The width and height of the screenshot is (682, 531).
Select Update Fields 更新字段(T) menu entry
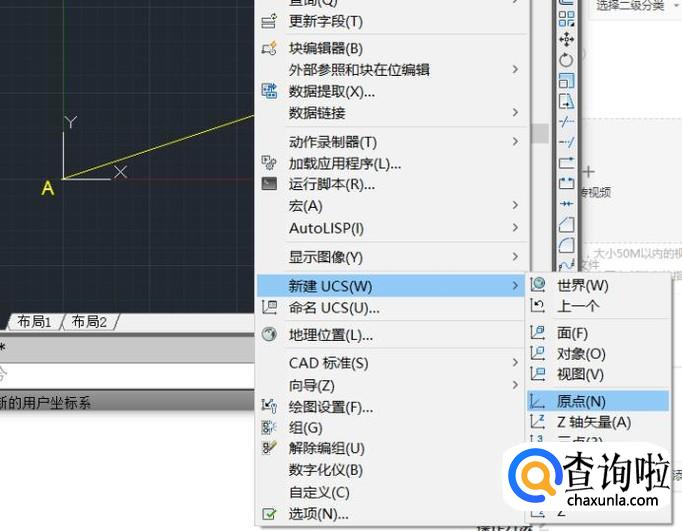[325, 21]
